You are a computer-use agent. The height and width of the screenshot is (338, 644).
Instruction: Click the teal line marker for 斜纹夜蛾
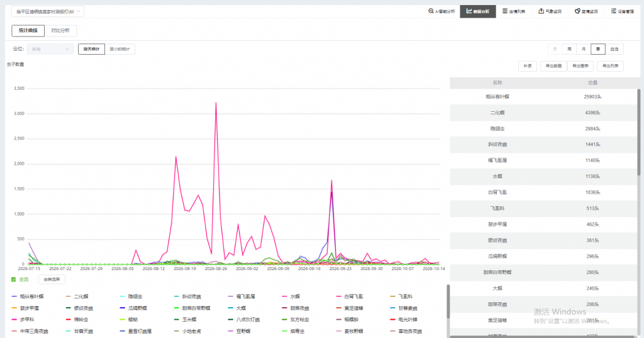tap(177, 296)
